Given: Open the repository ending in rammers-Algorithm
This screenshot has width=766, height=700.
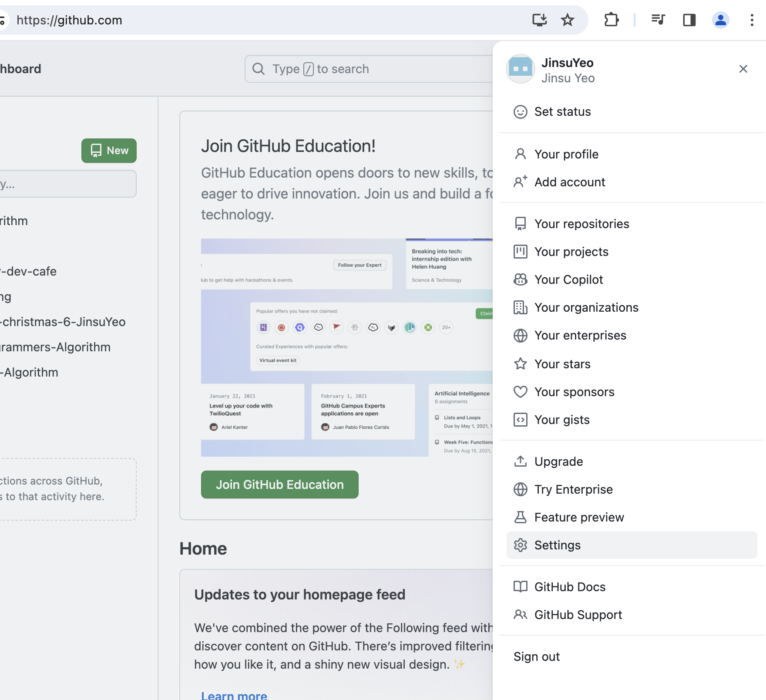Looking at the screenshot, I should pyautogui.click(x=55, y=347).
